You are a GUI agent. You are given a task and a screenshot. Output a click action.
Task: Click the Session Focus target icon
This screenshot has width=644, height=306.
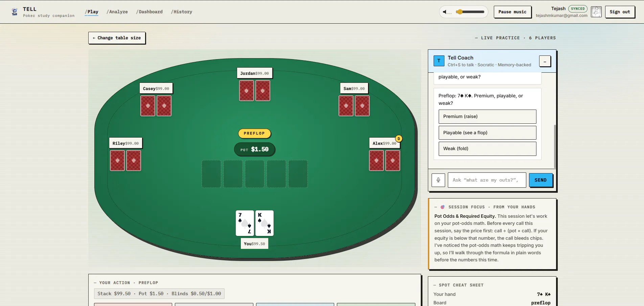pyautogui.click(x=442, y=207)
